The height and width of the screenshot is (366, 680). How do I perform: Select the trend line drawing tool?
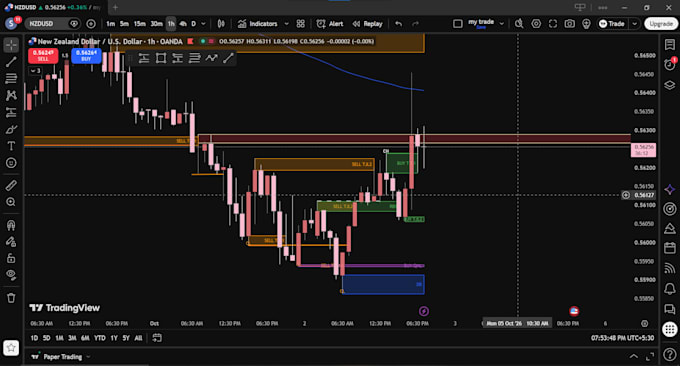point(11,62)
